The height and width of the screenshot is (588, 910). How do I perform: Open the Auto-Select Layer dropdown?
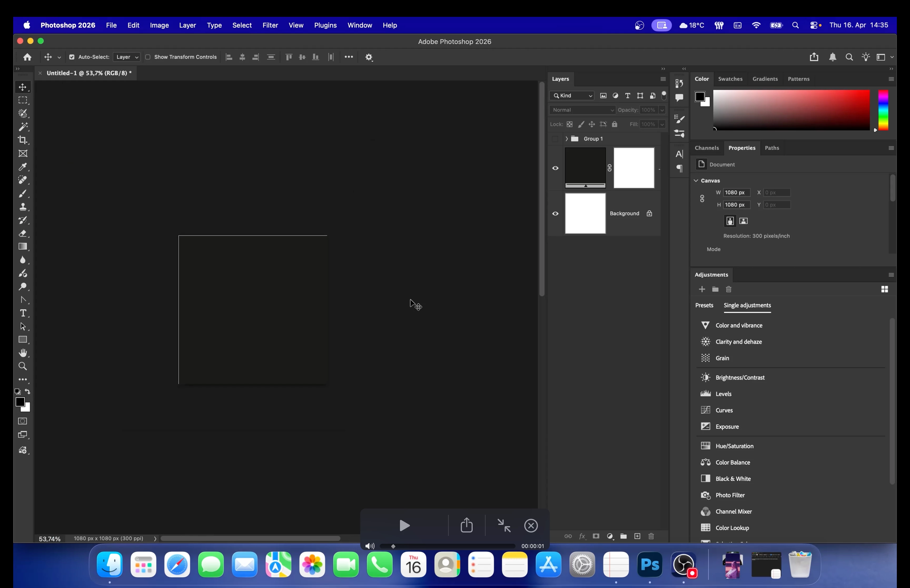click(127, 57)
